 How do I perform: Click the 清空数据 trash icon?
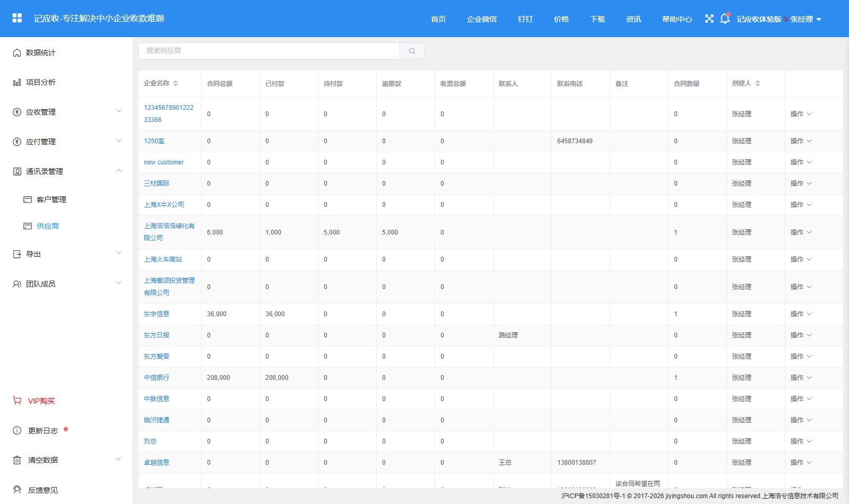coord(17,460)
